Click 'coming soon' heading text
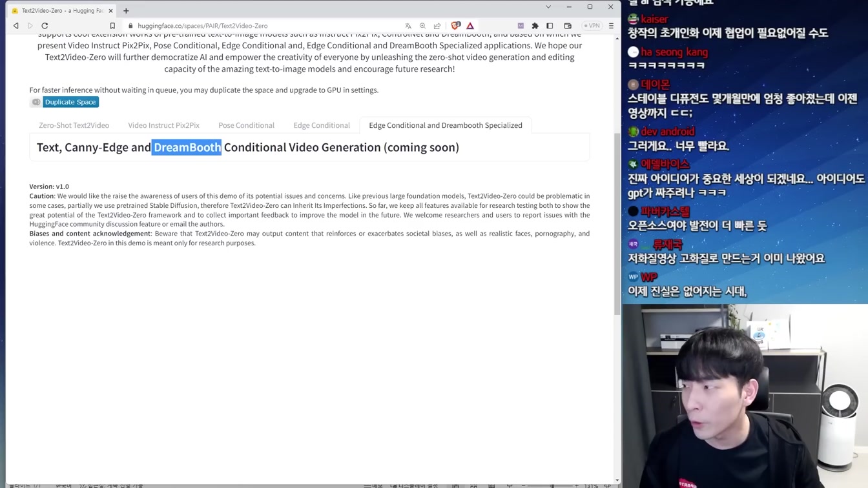Image resolution: width=868 pixels, height=488 pixels. coord(421,147)
